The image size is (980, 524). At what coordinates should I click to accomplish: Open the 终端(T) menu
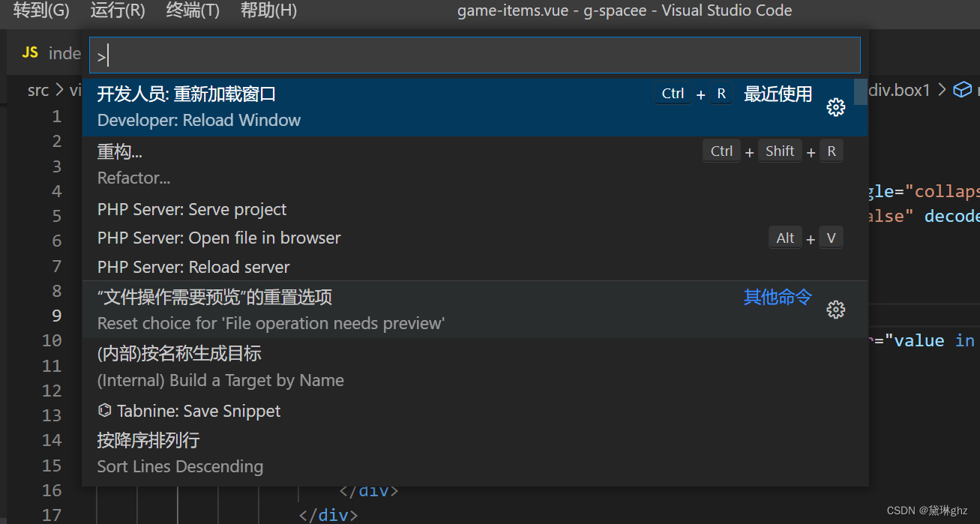tap(192, 10)
